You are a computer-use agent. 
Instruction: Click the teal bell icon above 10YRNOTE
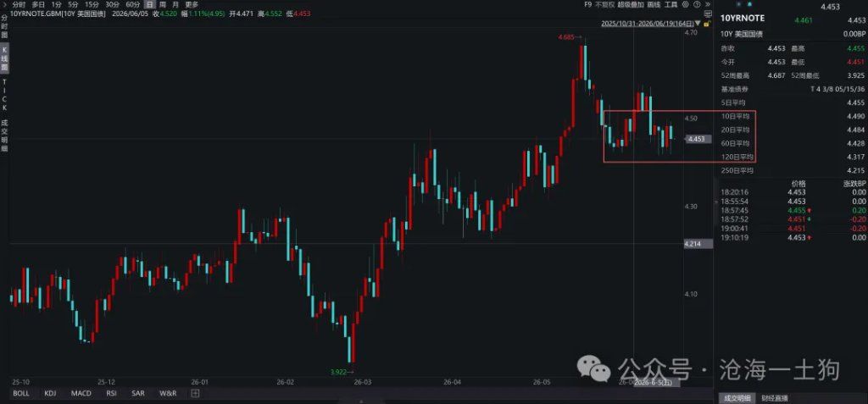749,4
